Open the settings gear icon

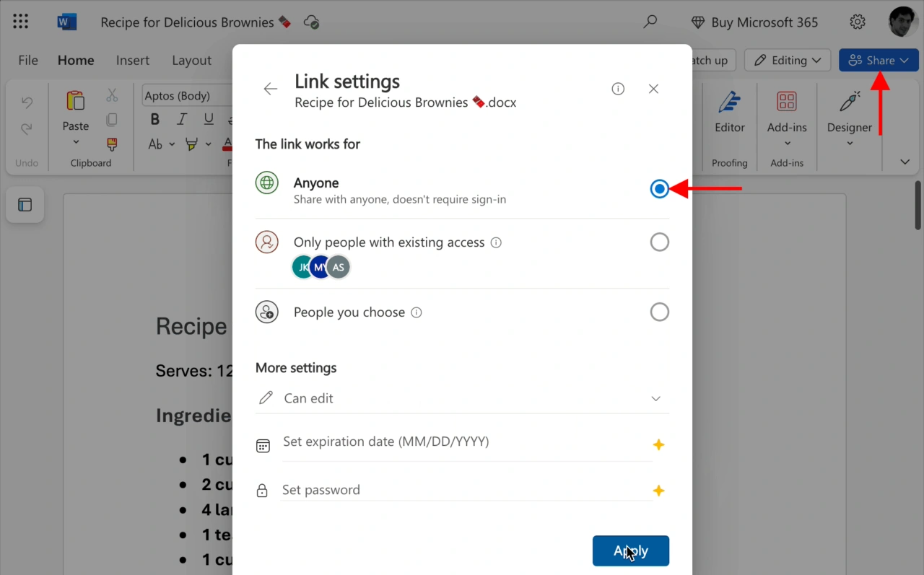[858, 22]
